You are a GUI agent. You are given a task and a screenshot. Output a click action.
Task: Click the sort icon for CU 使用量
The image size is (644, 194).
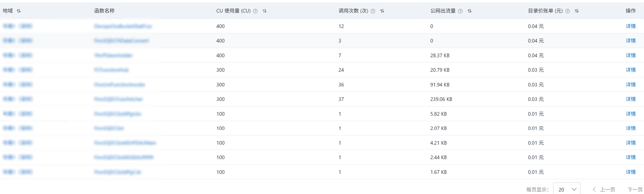pyautogui.click(x=265, y=11)
